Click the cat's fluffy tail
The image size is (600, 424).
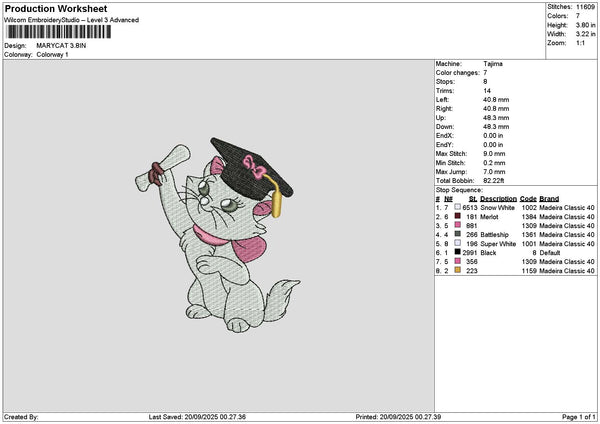tap(282, 301)
